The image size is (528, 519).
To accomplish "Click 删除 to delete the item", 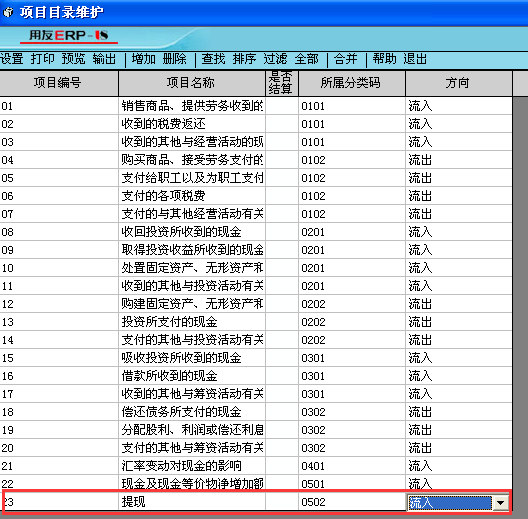I will (x=174, y=59).
